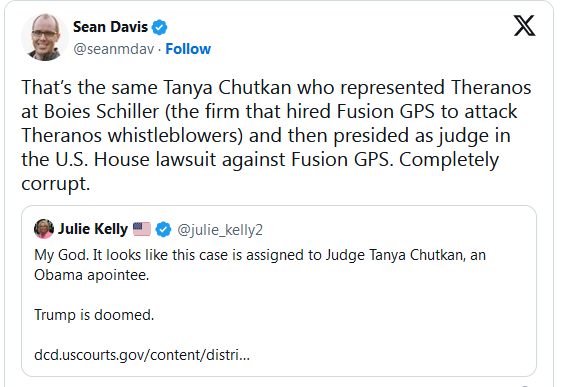The width and height of the screenshot is (582, 387).
Task: Click Sean Davis's blue verified badge
Action: tap(160, 27)
